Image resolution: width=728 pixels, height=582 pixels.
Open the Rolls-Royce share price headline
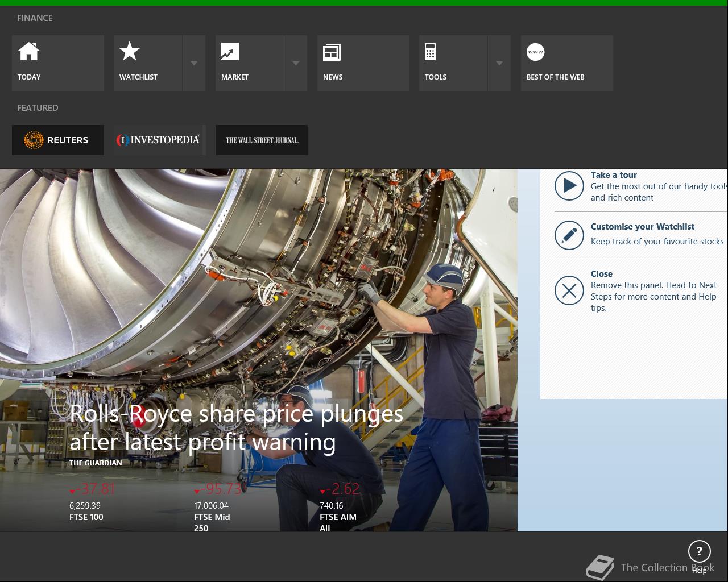[236, 428]
